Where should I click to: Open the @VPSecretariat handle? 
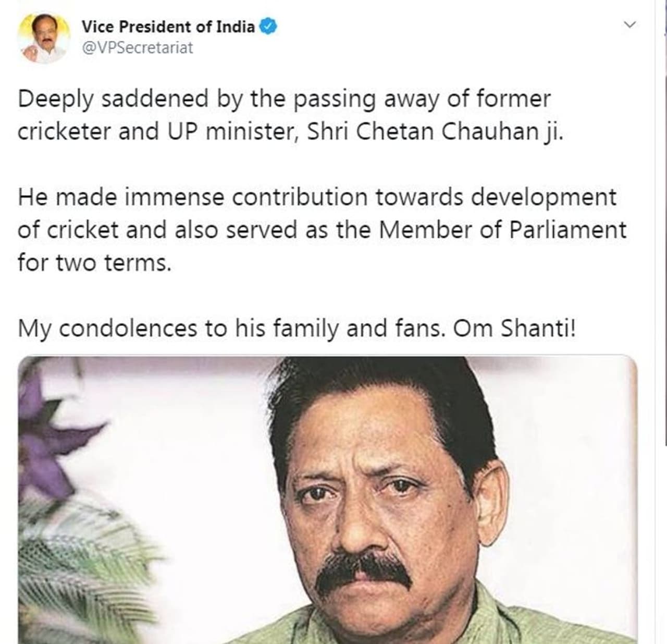tap(138, 48)
